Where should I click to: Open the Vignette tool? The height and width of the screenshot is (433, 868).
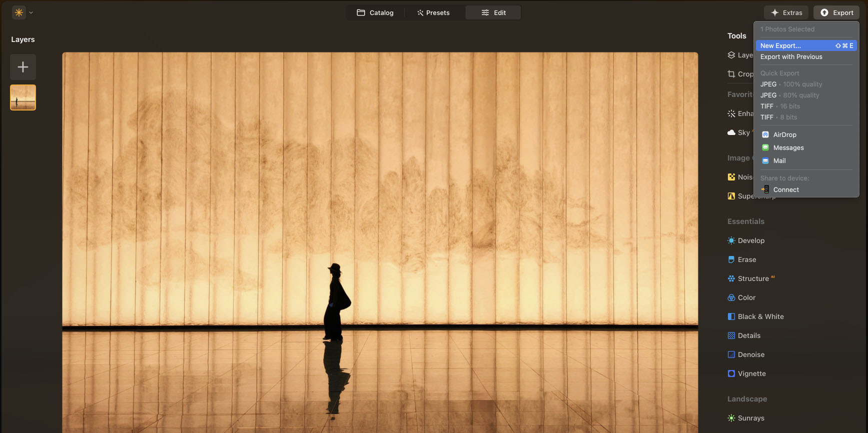pyautogui.click(x=751, y=373)
